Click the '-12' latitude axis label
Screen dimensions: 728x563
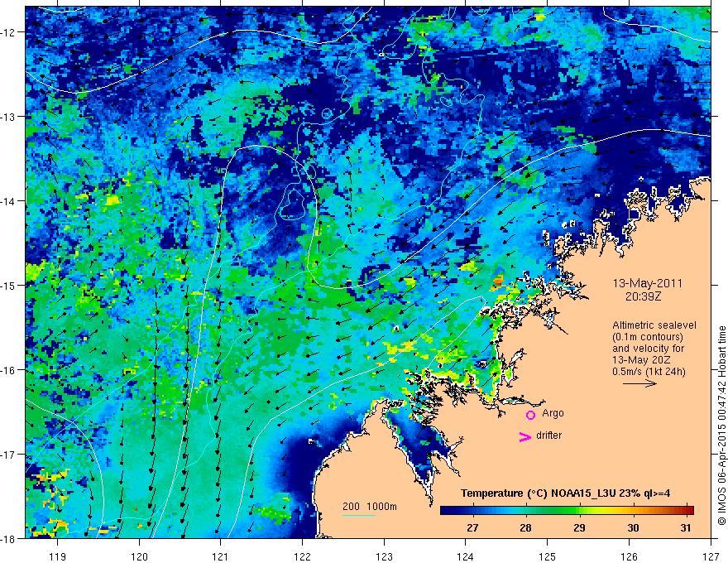pyautogui.click(x=9, y=32)
